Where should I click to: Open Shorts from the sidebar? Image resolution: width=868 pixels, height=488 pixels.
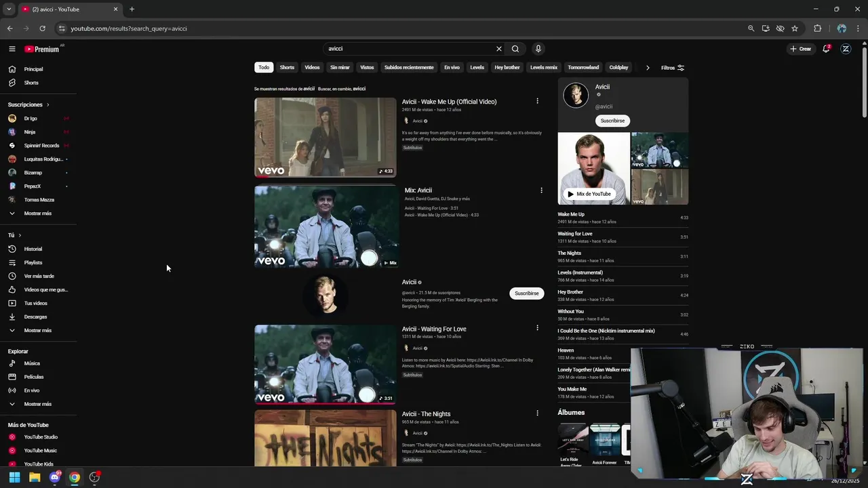click(x=31, y=83)
